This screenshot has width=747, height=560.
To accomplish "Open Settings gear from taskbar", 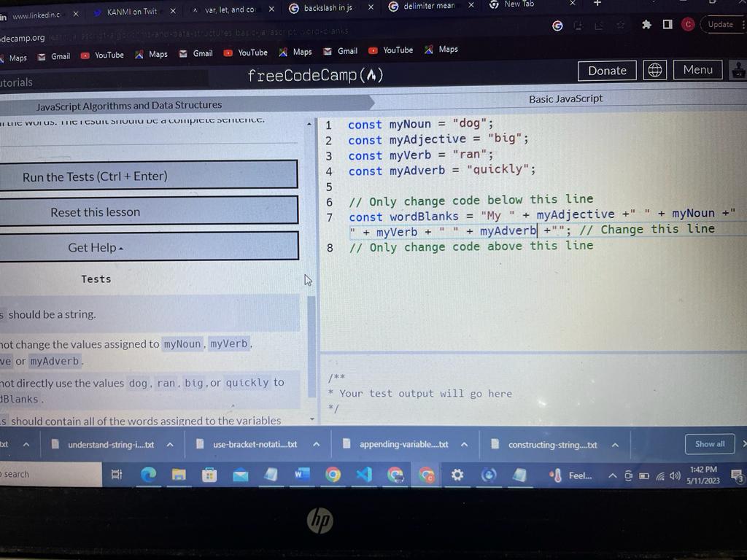I will pyautogui.click(x=457, y=475).
